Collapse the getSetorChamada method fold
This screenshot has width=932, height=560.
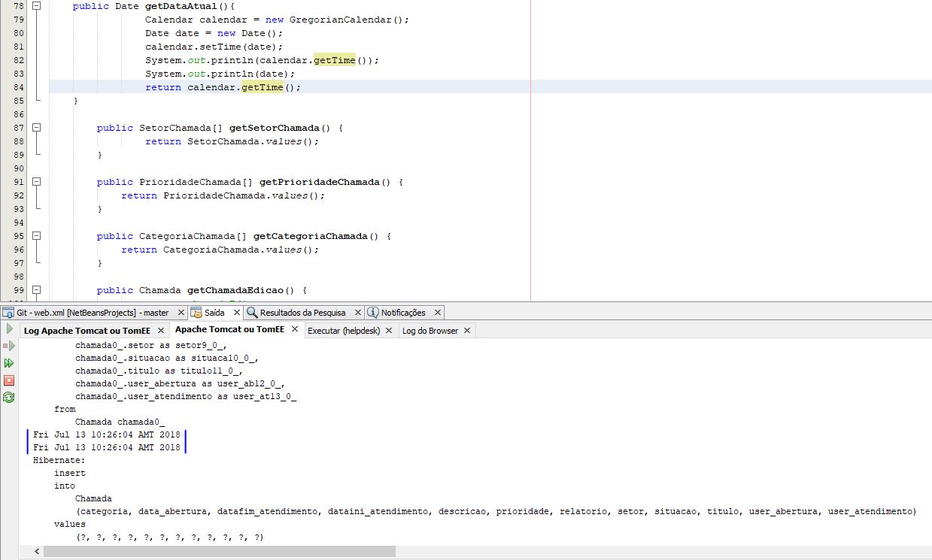coord(36,128)
